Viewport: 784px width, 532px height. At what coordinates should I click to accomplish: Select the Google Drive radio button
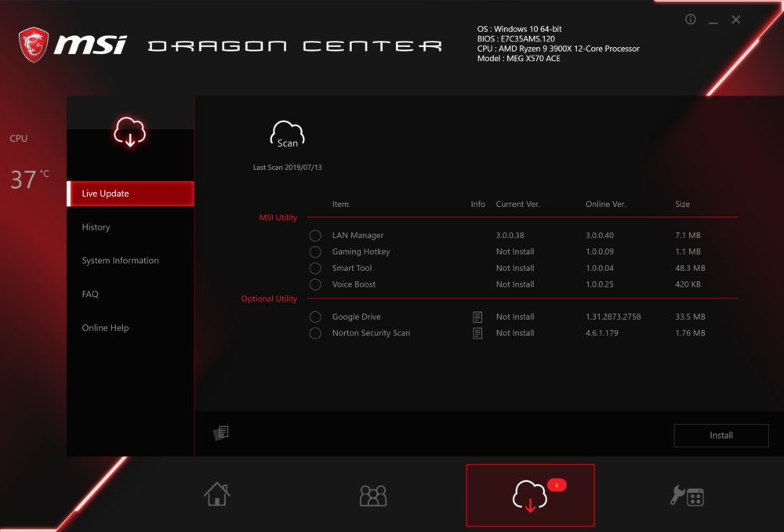[315, 317]
